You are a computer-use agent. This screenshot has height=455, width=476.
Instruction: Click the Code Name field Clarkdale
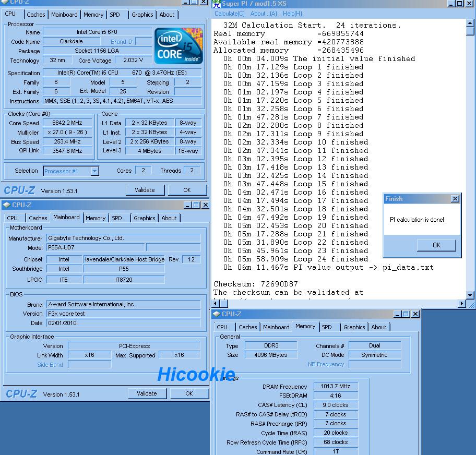click(72, 41)
